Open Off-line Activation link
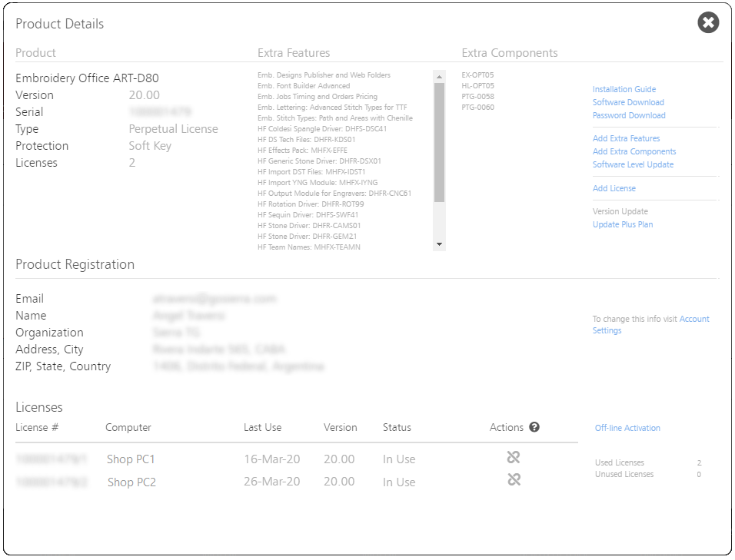Screen dimensions: 735x560 point(627,428)
